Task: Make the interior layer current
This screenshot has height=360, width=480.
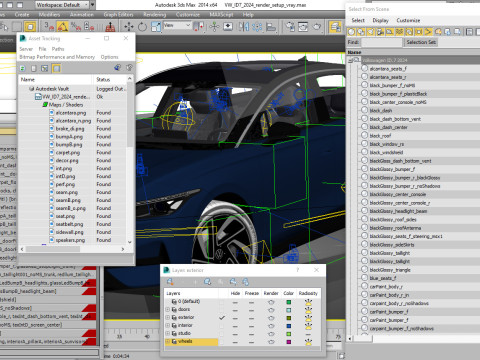Action: [222, 326]
